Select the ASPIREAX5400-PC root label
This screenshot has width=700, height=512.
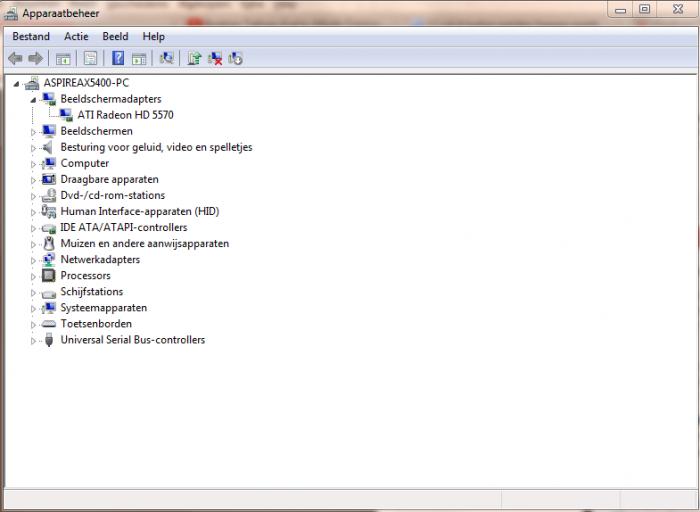[86, 83]
